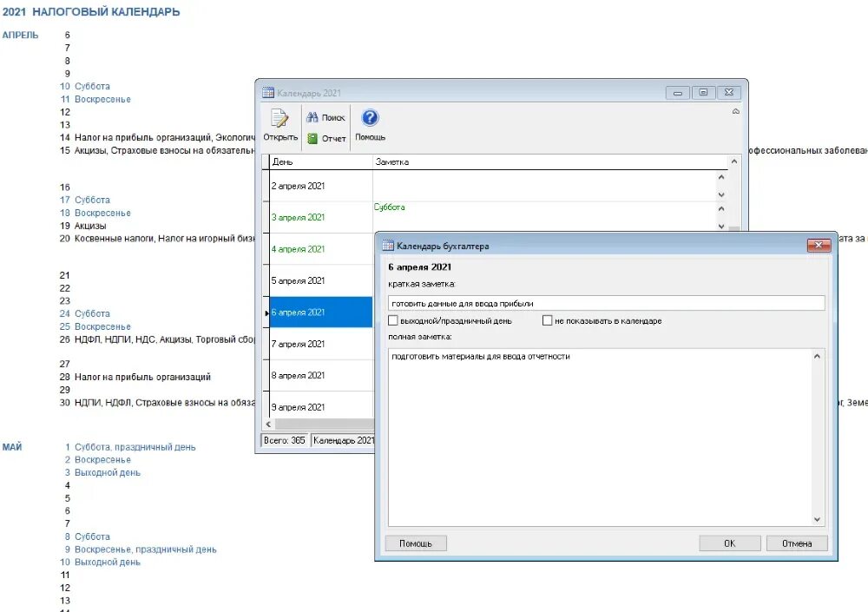This screenshot has height=612, width=868.
Task: Click the 19 Акцизы entry in background calendar
Action: (x=83, y=226)
